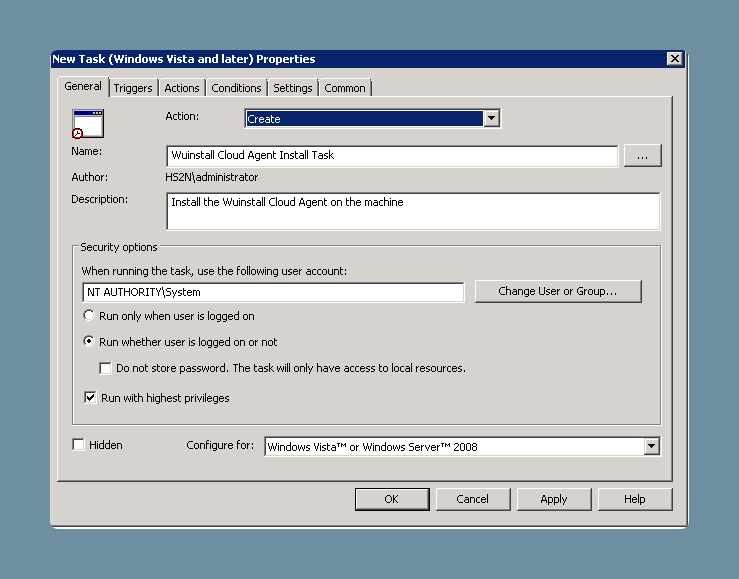
Task: Expand the Action dropdown arrow
Action: (x=491, y=118)
